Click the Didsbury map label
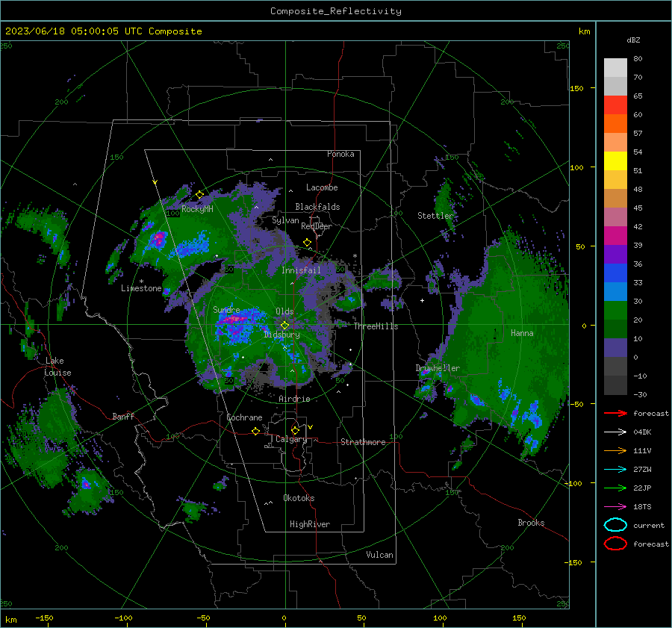672x628 pixels. (x=281, y=335)
